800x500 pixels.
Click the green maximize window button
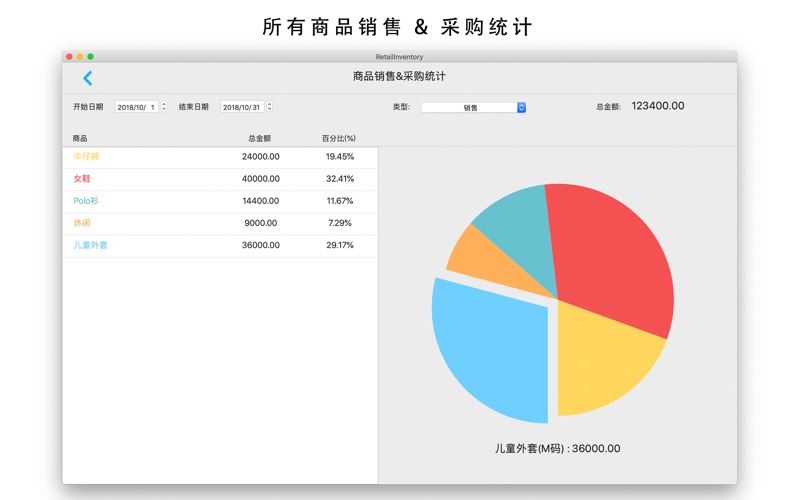[x=91, y=57]
